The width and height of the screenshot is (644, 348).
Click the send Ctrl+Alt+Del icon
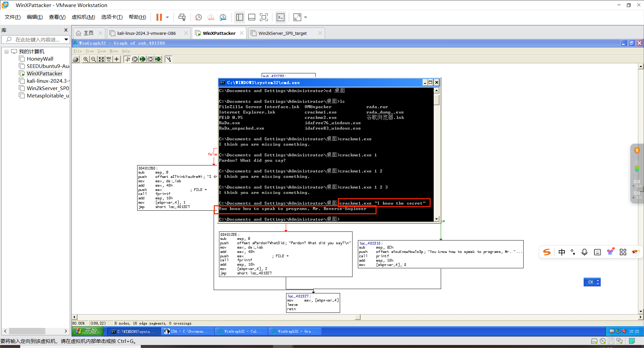tap(182, 17)
